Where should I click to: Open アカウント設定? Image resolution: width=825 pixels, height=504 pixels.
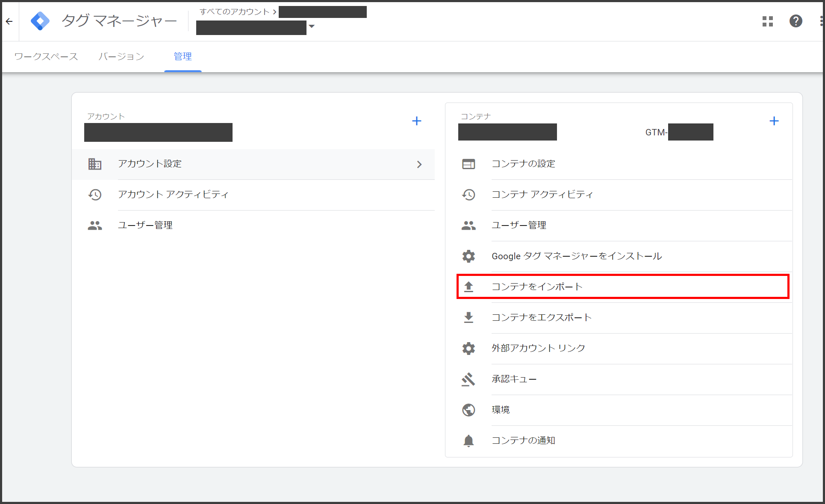(253, 164)
